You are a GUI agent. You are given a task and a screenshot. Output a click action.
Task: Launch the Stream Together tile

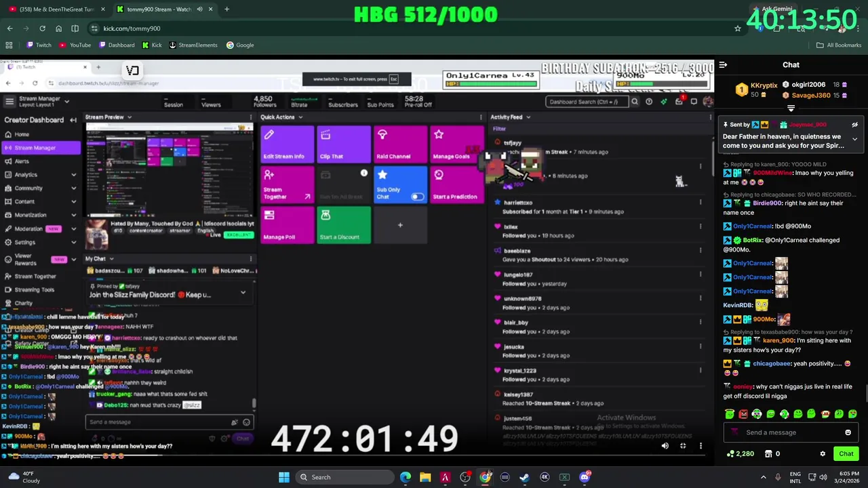pos(287,184)
